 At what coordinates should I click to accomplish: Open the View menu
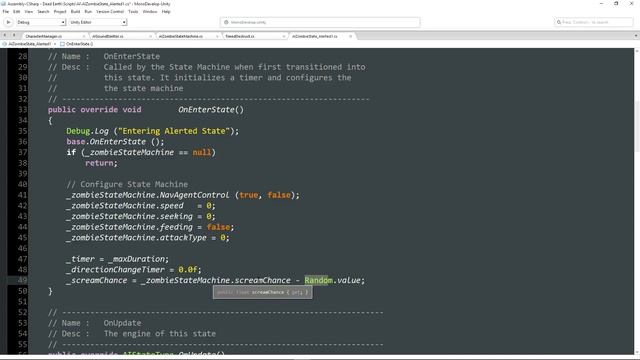pos(29,11)
